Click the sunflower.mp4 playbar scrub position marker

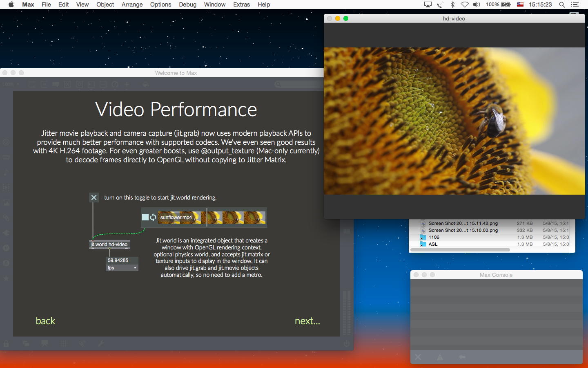207,217
